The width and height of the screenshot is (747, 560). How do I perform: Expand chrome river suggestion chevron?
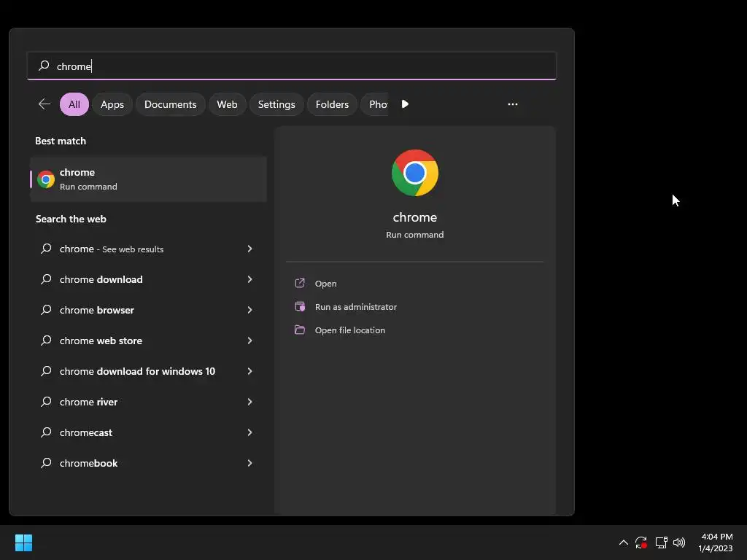[x=249, y=402]
